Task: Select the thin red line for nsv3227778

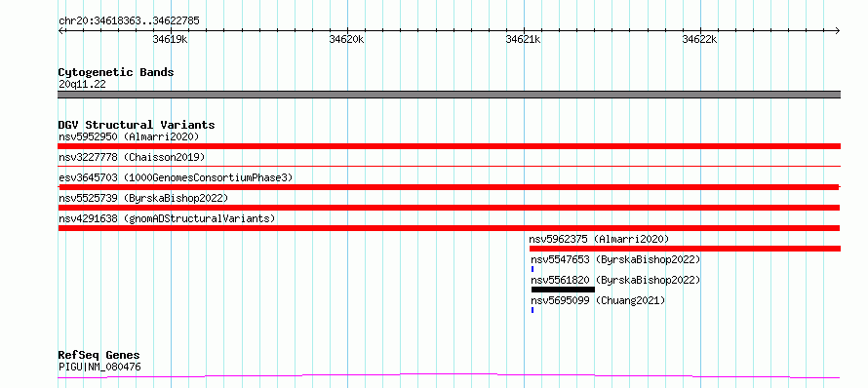Action: (x=449, y=166)
